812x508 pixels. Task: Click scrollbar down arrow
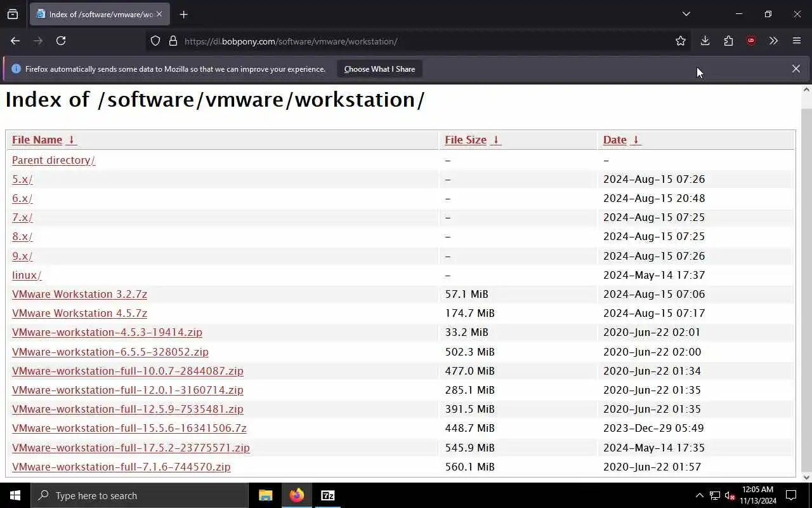pos(806,478)
